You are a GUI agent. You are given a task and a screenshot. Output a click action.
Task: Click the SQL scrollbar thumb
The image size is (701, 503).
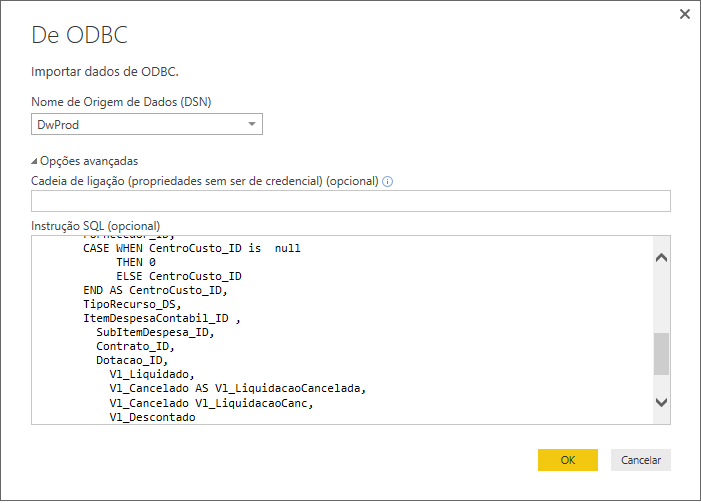pos(661,354)
